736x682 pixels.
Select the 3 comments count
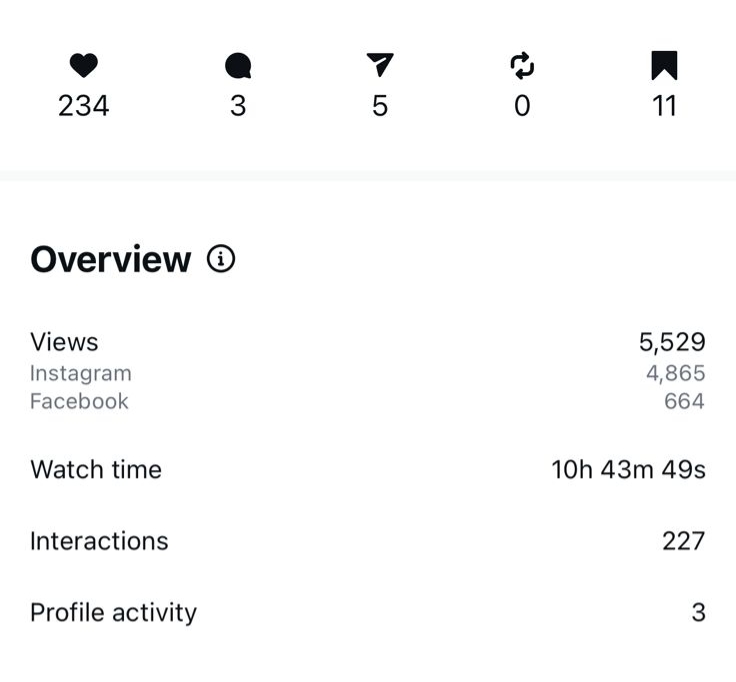tap(238, 106)
